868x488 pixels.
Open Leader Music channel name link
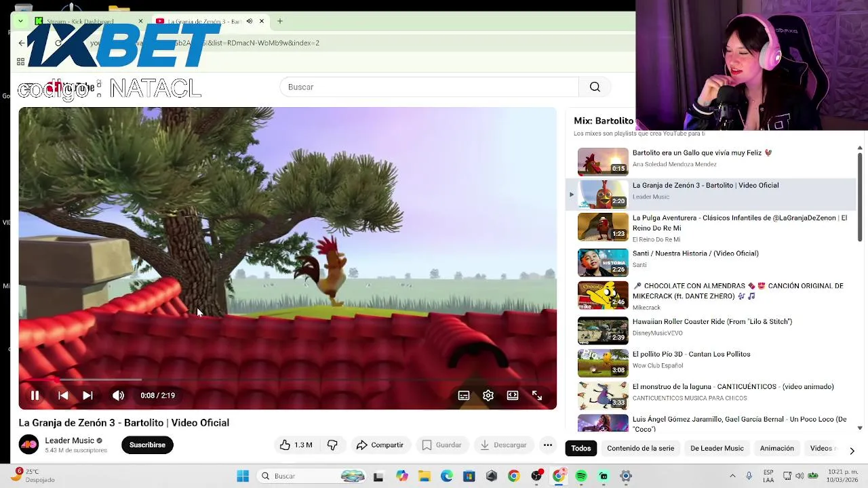pos(69,441)
